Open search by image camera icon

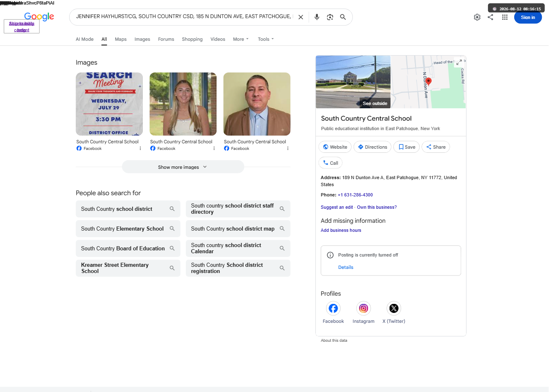coord(330,17)
